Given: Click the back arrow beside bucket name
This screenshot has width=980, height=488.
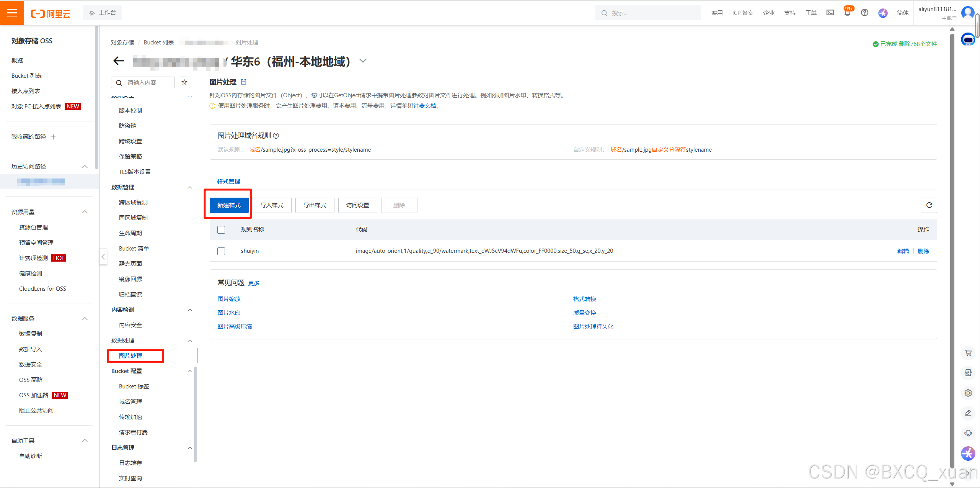Looking at the screenshot, I should (x=119, y=61).
